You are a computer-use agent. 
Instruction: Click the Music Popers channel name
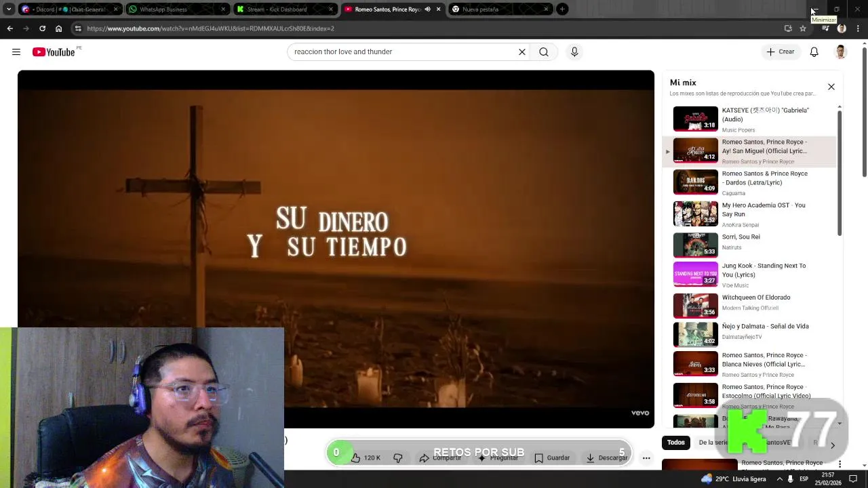pyautogui.click(x=738, y=130)
